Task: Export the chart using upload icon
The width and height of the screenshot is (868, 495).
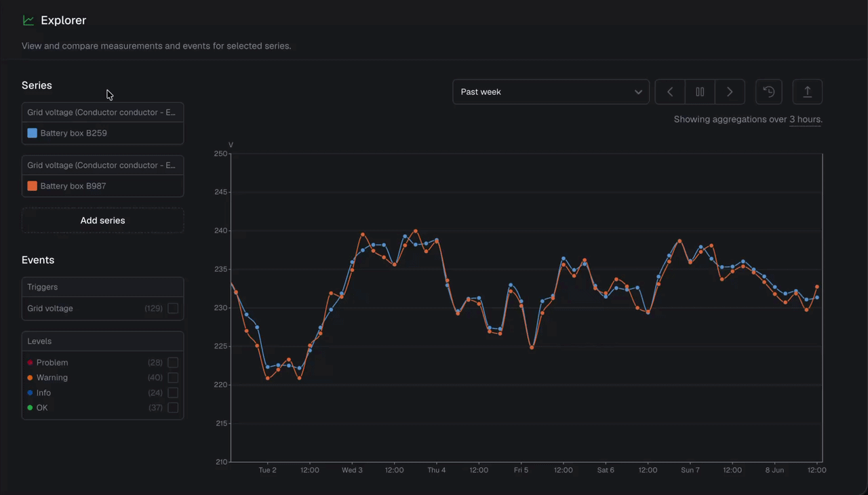Action: (x=808, y=92)
